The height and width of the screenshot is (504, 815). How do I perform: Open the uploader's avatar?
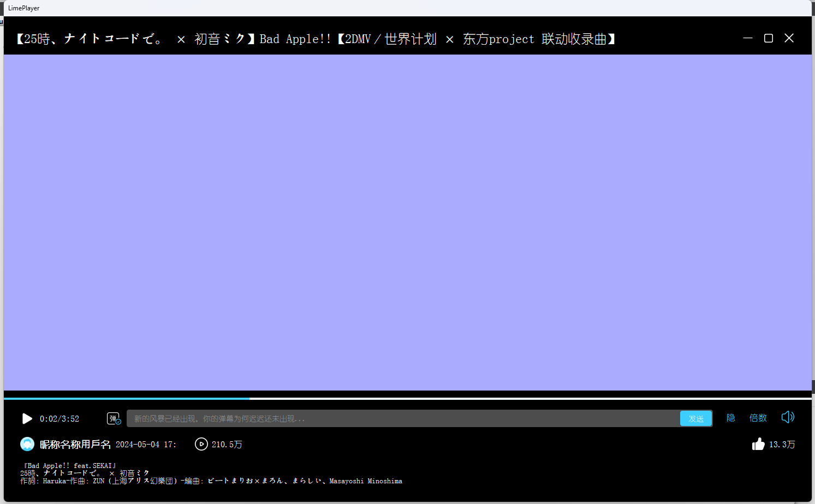coord(27,444)
